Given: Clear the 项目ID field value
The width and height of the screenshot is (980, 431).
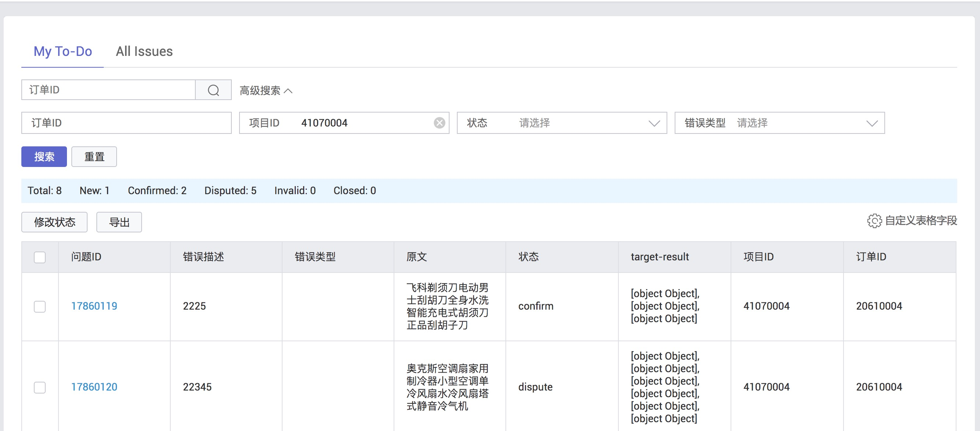Looking at the screenshot, I should tap(439, 123).
